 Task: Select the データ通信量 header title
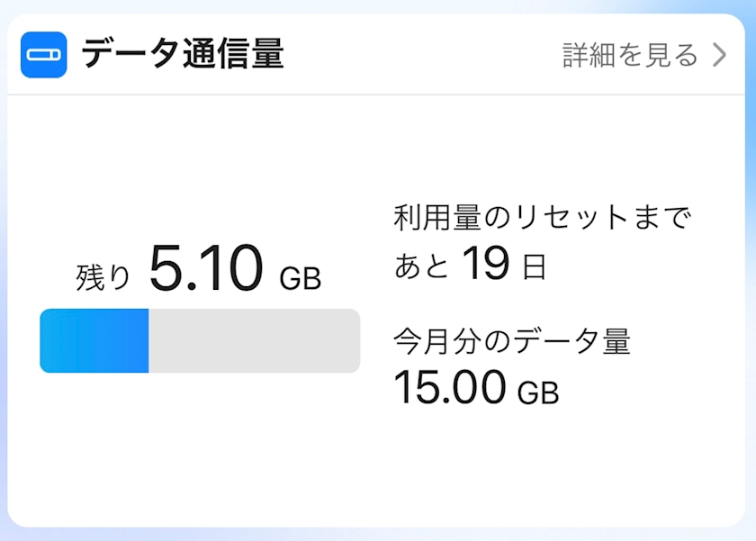tap(183, 54)
